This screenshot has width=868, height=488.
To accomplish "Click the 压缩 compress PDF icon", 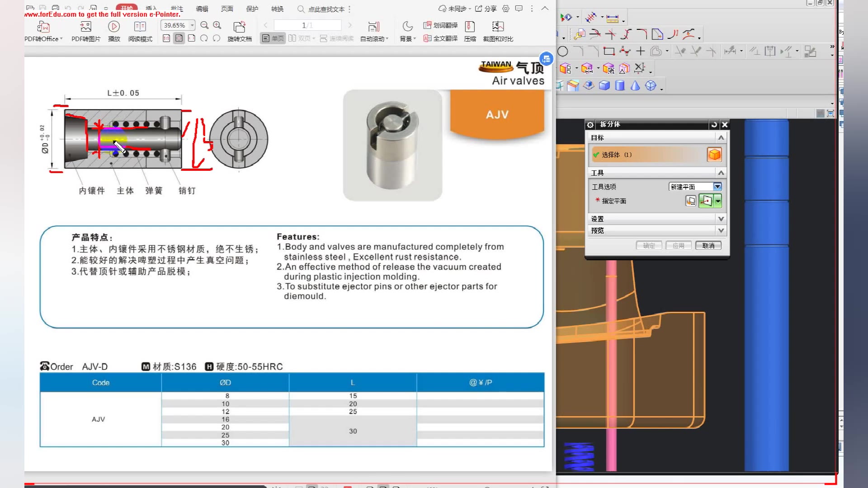I will [470, 31].
